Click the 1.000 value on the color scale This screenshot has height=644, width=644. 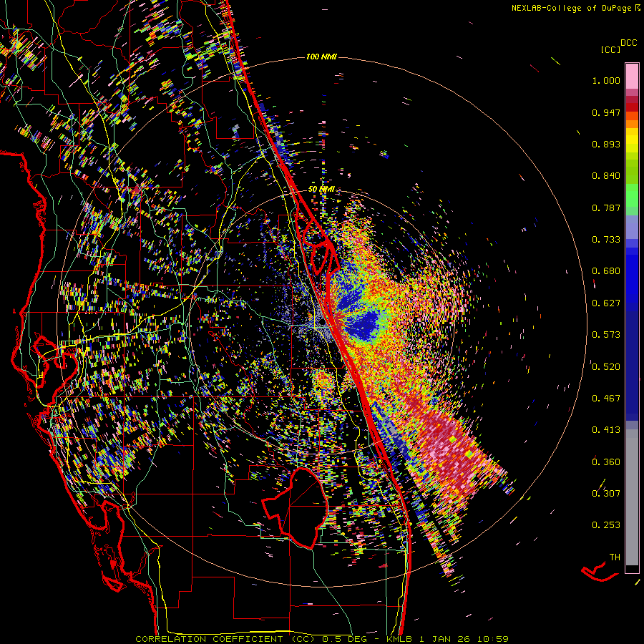(x=606, y=80)
